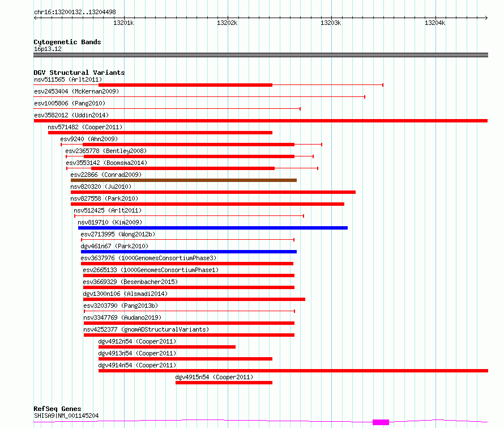Click the dgv4915n54 (Cooper2011) label
The height and width of the screenshot is (428, 504).
(x=214, y=377)
